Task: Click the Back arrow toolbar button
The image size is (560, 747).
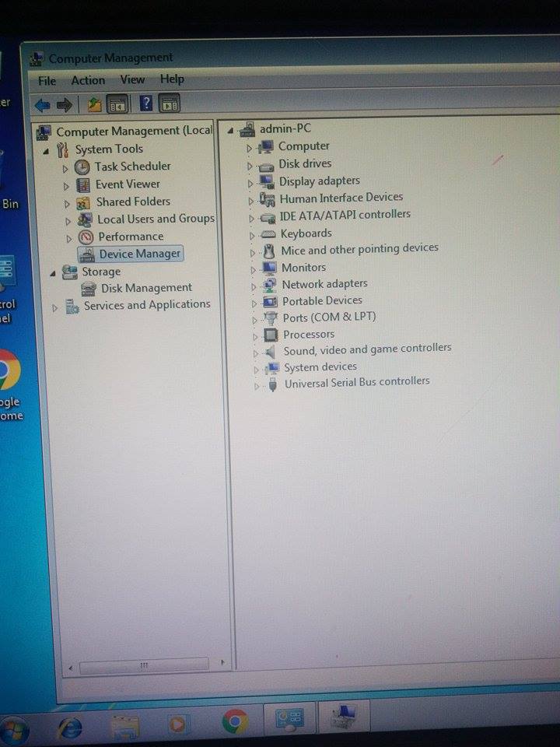Action: tap(42, 104)
